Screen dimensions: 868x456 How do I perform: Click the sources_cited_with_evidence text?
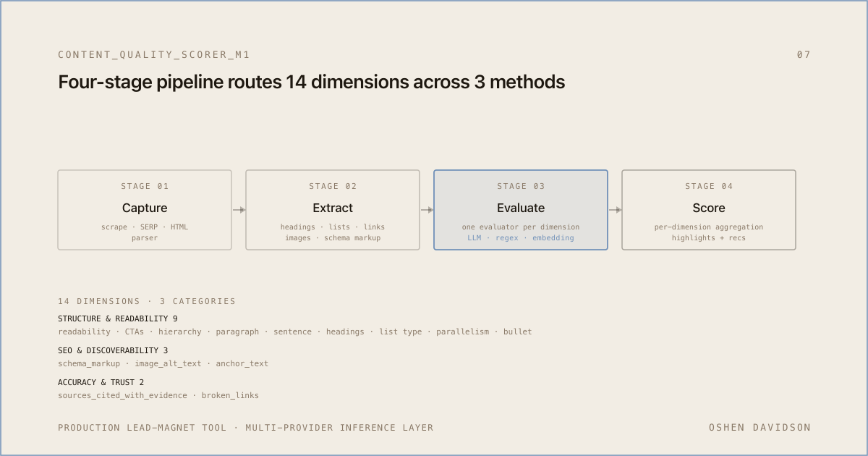point(122,395)
